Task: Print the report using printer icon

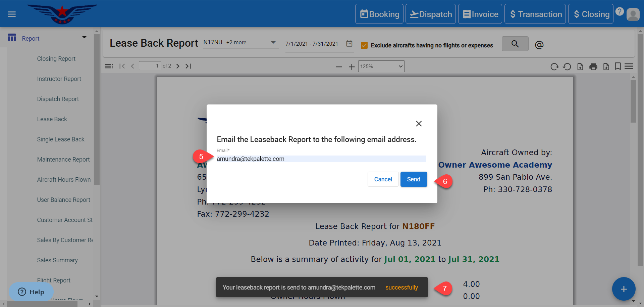Action: [x=593, y=67]
